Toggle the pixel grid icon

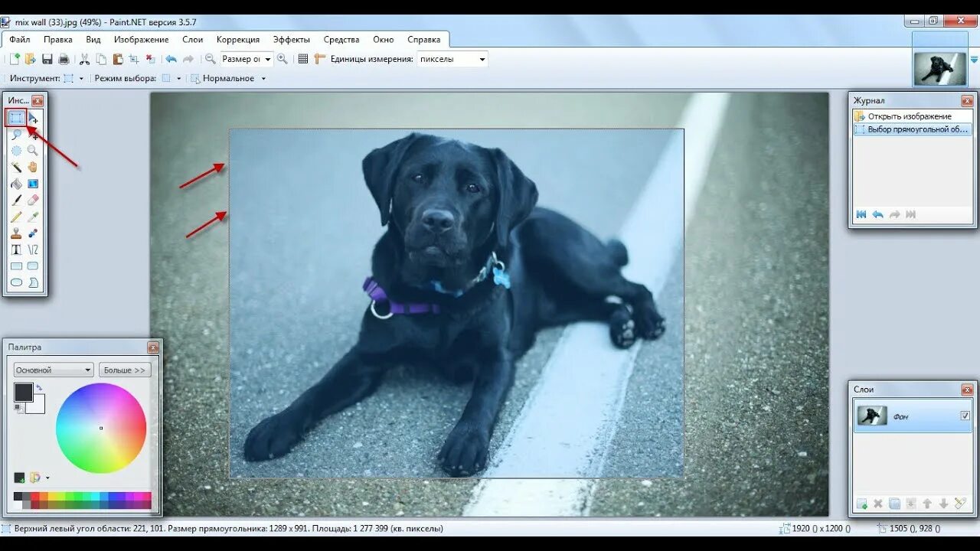coord(303,59)
